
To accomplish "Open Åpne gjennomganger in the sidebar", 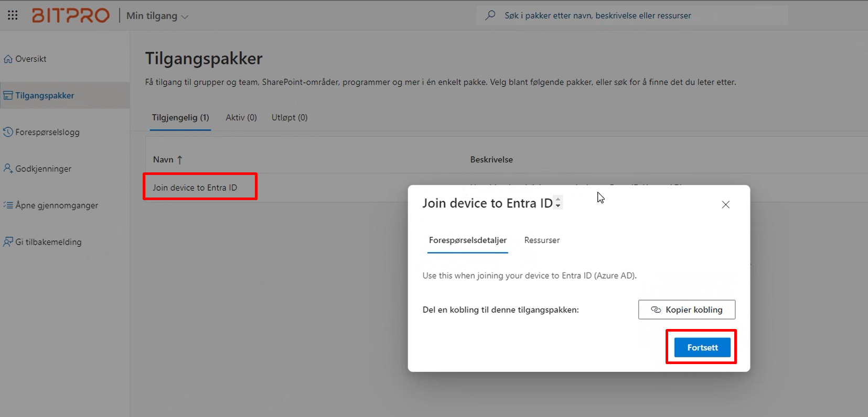I will [x=65, y=205].
